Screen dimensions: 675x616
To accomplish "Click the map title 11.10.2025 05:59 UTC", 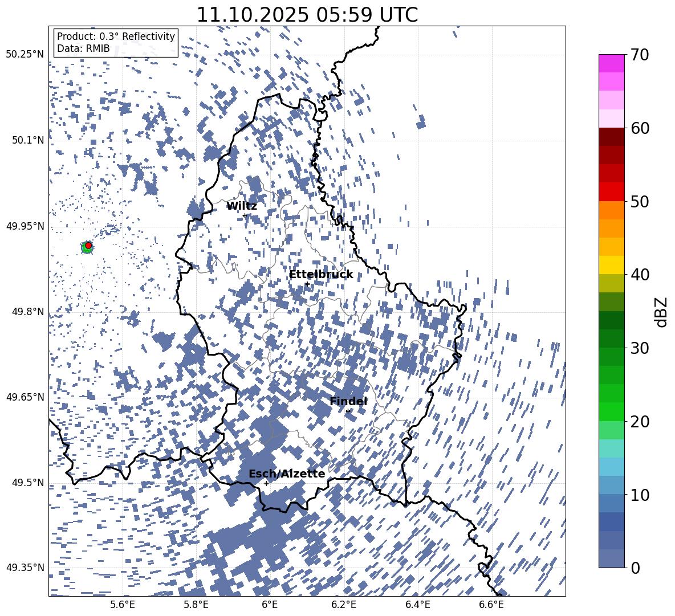I will [x=307, y=15].
